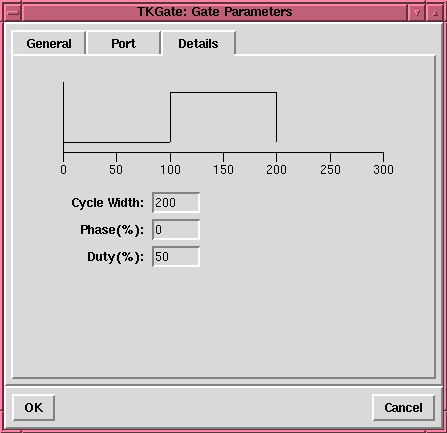Image resolution: width=447 pixels, height=433 pixels.
Task: Click the maximize up-triangle title bar icon
Action: pyautogui.click(x=435, y=13)
